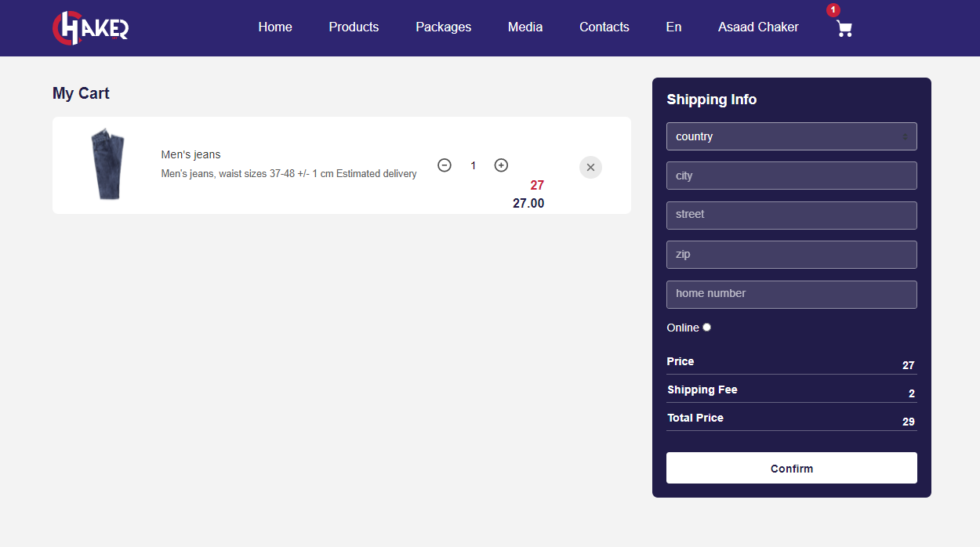Go to the Home page
The width and height of the screenshot is (980, 547).
(x=275, y=27)
